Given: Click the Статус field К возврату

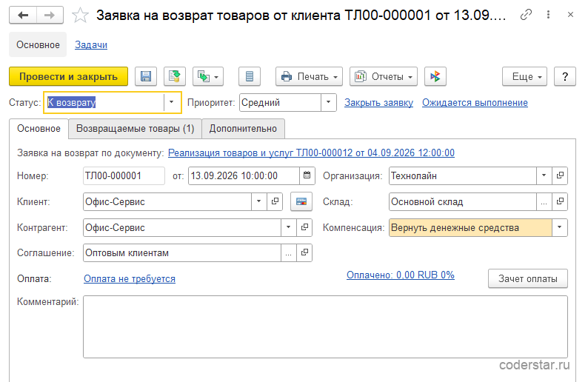Looking at the screenshot, I should pyautogui.click(x=105, y=102).
